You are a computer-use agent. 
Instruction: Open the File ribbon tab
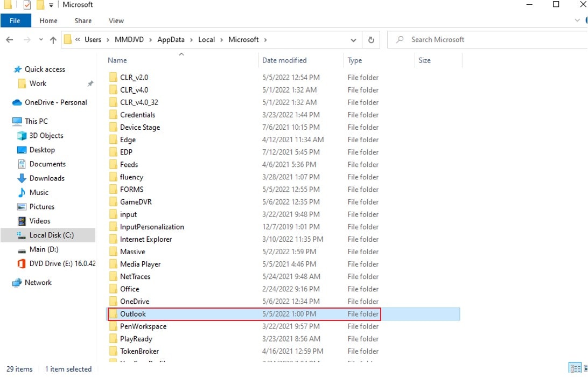click(16, 20)
